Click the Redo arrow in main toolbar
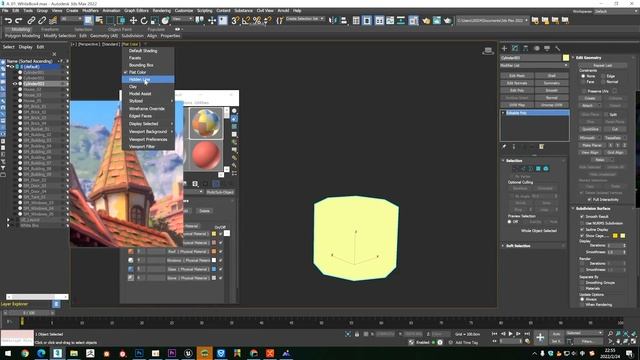Viewport: 640px width, 360px height. pos(19,20)
